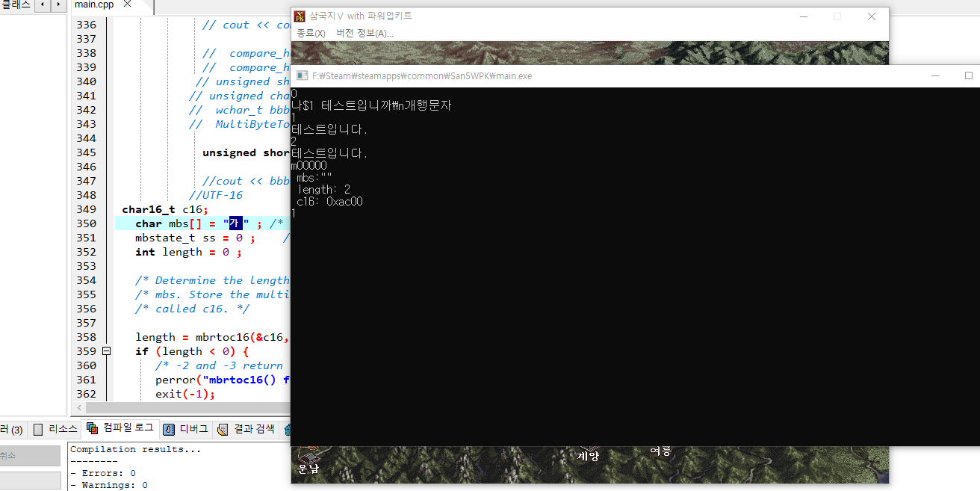Show the previous side-panel tab with left arrow
The width and height of the screenshot is (980, 491).
(x=43, y=4)
